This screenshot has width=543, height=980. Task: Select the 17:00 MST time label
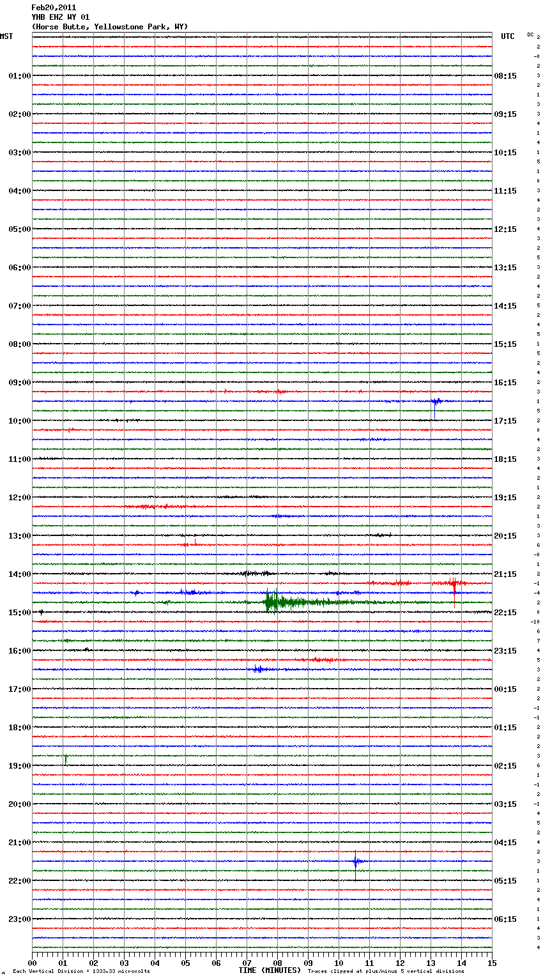(20, 689)
